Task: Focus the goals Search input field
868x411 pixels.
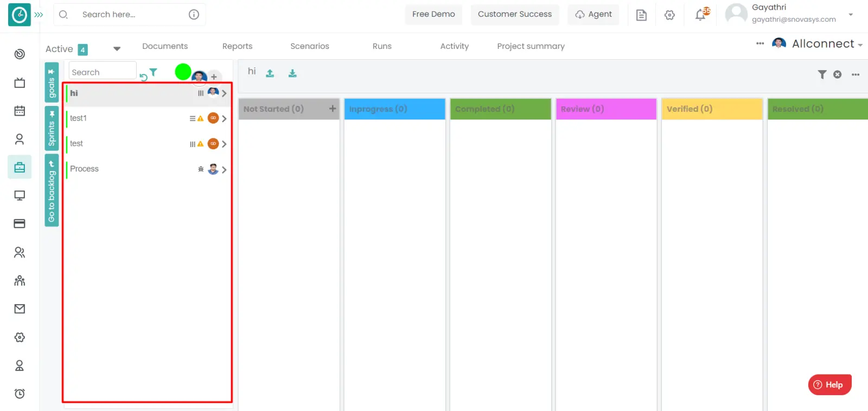Action: (x=103, y=72)
